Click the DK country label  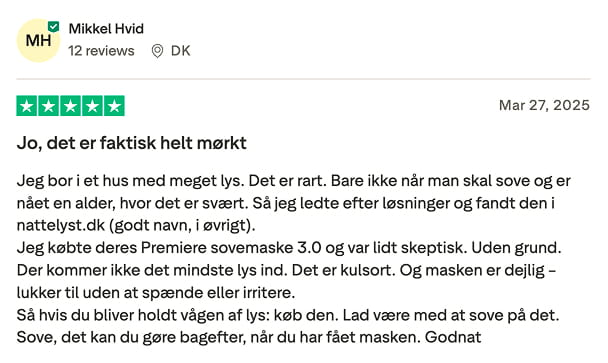[x=181, y=51]
